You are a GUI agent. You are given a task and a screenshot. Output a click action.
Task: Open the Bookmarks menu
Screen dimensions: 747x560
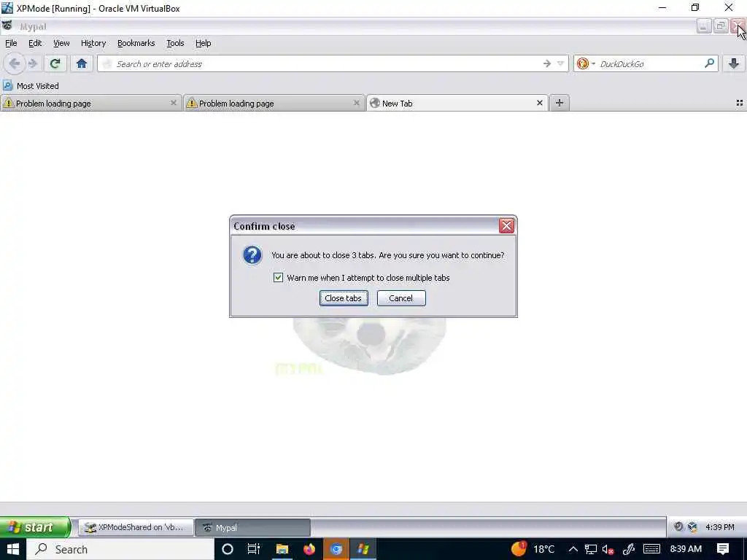click(x=136, y=43)
